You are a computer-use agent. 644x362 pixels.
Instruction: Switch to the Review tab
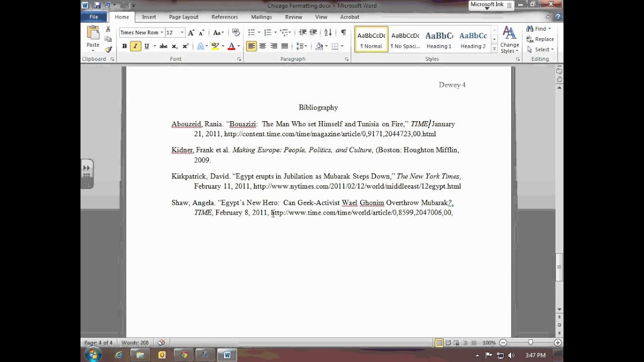294,17
